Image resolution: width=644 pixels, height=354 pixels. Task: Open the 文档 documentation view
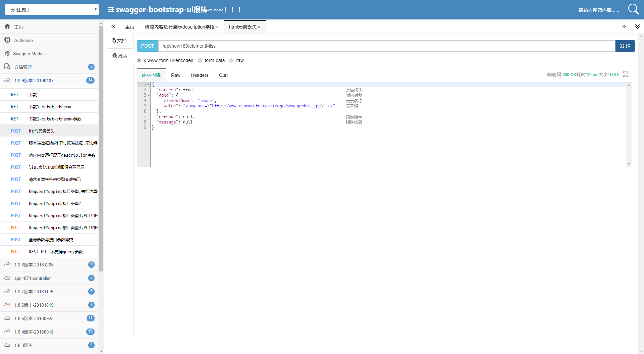pyautogui.click(x=120, y=40)
